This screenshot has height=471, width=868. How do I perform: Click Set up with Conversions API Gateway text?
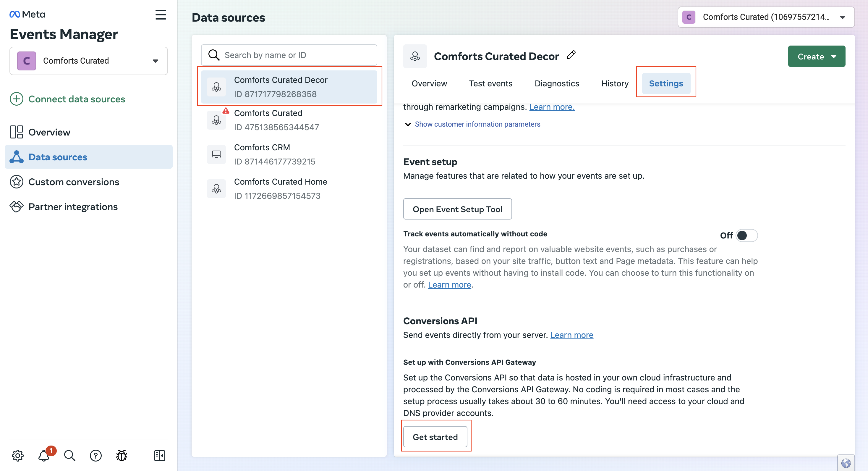469,362
